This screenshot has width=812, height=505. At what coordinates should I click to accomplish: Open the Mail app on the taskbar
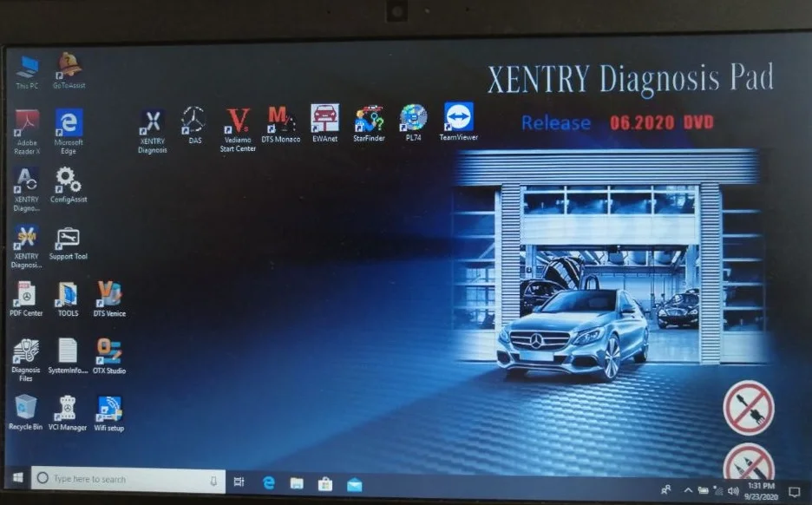click(355, 485)
